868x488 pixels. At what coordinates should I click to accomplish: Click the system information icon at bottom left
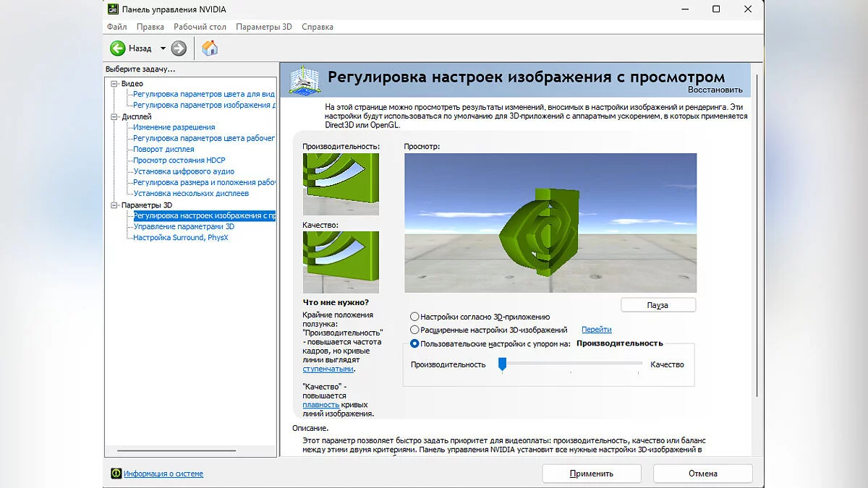(x=116, y=474)
